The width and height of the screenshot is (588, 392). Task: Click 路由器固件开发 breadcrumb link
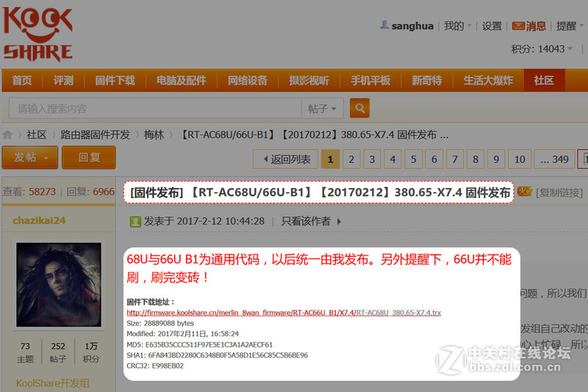(x=96, y=134)
